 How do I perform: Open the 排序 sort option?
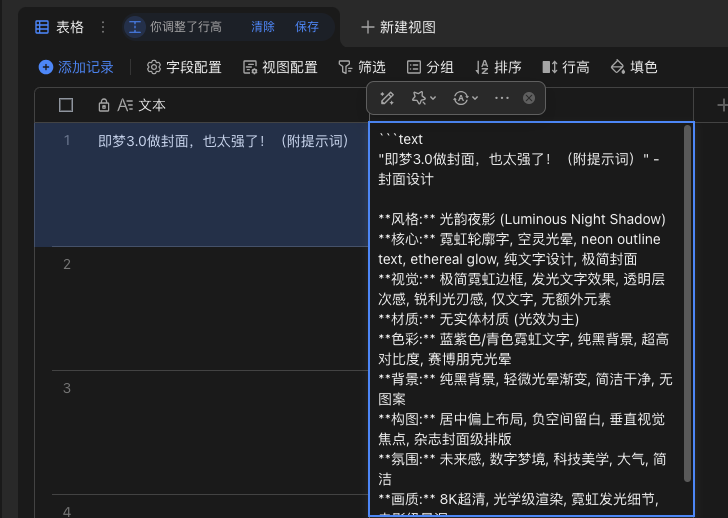point(498,67)
